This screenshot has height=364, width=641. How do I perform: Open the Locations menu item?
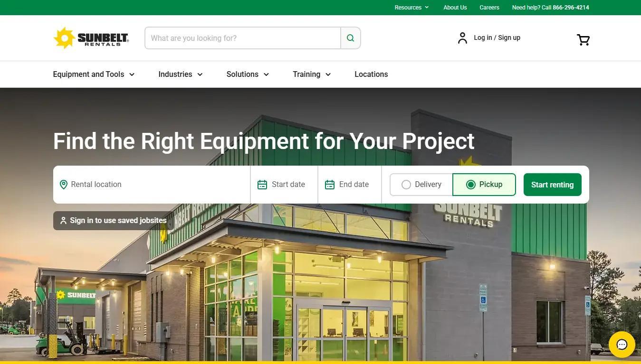click(x=371, y=75)
